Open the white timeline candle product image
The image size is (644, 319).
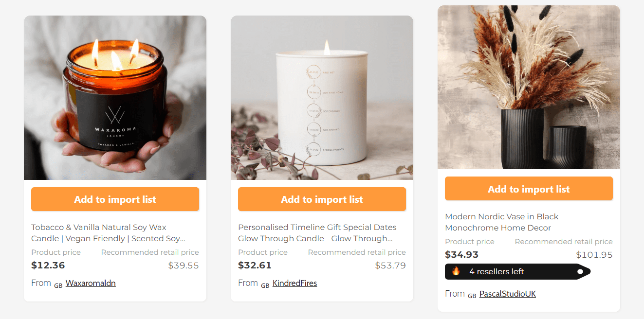click(322, 97)
